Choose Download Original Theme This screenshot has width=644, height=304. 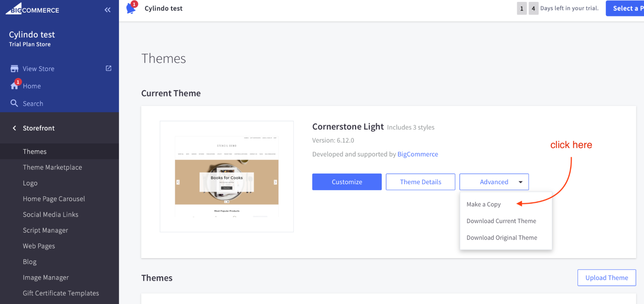pos(502,238)
